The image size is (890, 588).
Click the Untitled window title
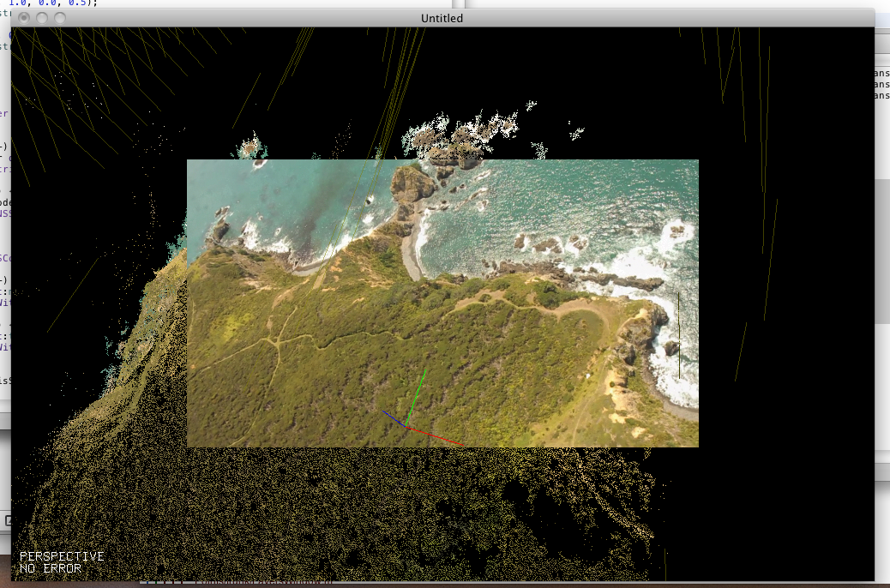coord(442,18)
